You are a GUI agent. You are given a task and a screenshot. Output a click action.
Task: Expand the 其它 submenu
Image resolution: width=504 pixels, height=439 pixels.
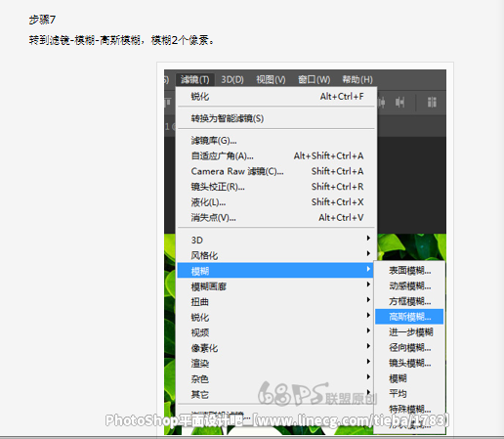[276, 394]
